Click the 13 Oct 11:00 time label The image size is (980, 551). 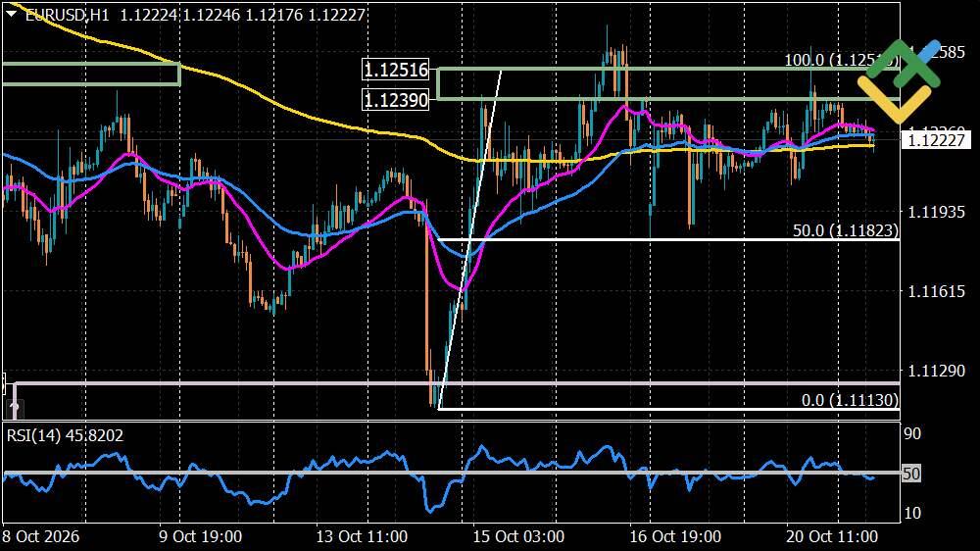pos(362,536)
